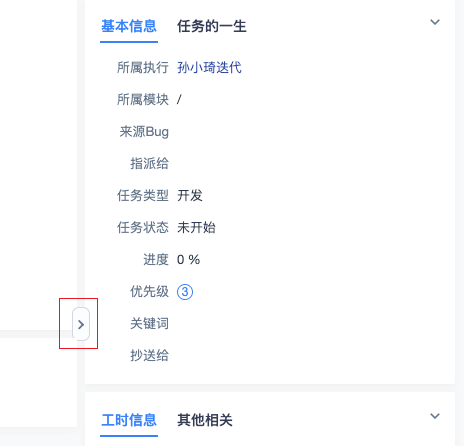Click the side panel toggle arrow
The height and width of the screenshot is (446, 464).
(81, 324)
